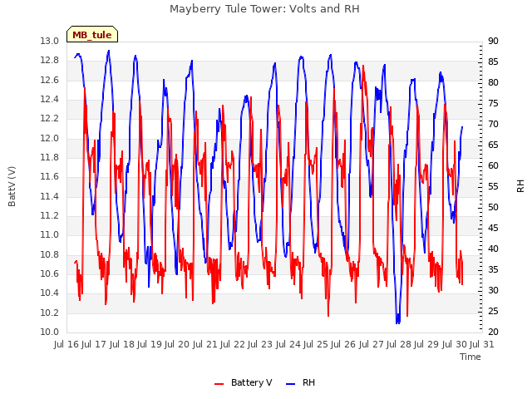Click the Jul 24 date label
The image size is (532, 399).
pos(288,344)
